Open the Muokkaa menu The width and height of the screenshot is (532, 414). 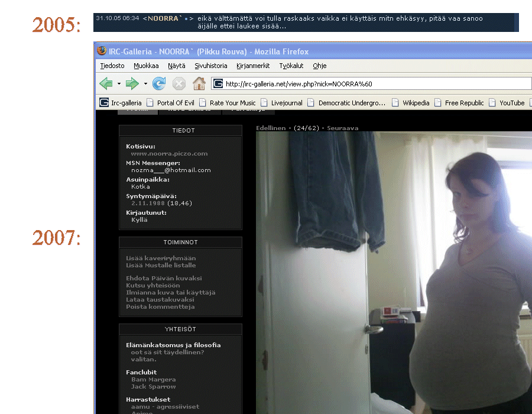(146, 66)
